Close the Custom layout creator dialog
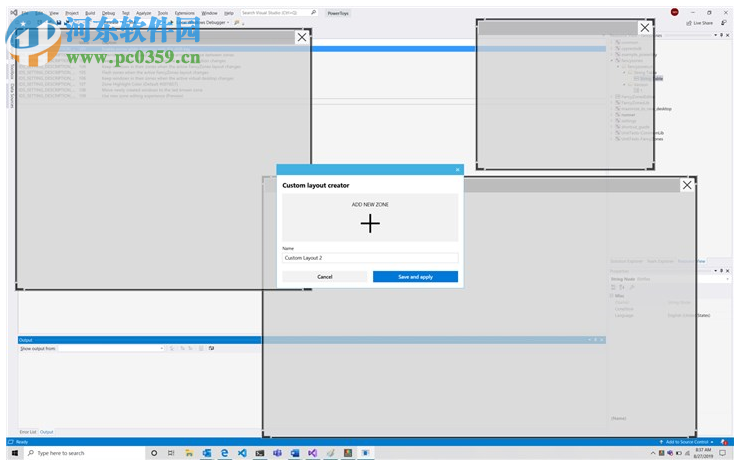Viewport: 739px width, 461px height. (x=457, y=170)
